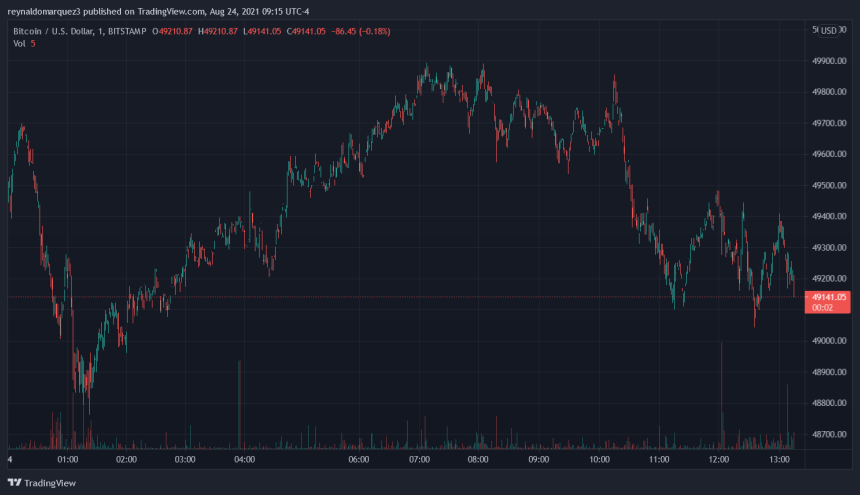
Task: Click the 49000.00 price axis label
Action: (829, 340)
